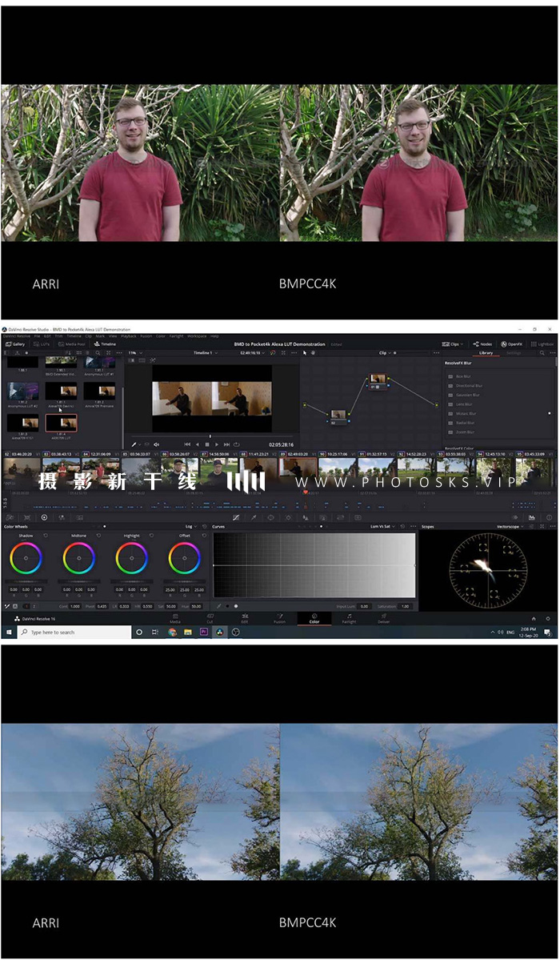The image size is (560, 964).
Task: Switch to the Library tab in OpenFX
Action: pos(486,353)
